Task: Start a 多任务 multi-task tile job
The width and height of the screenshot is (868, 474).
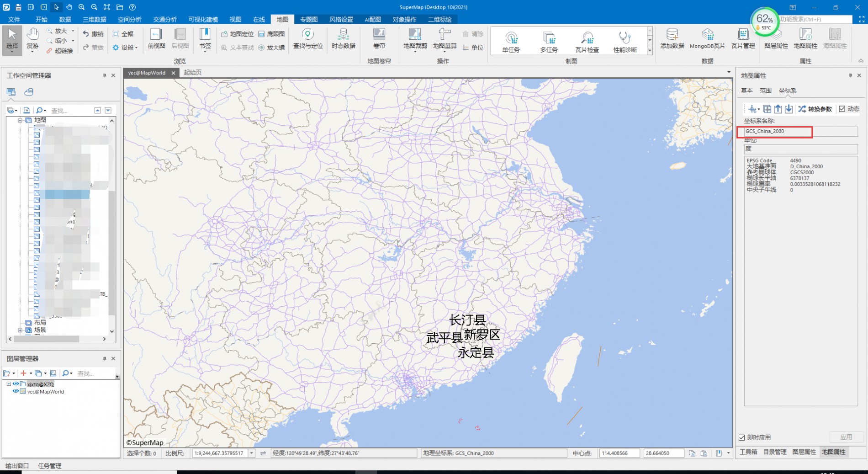Action: click(x=549, y=42)
